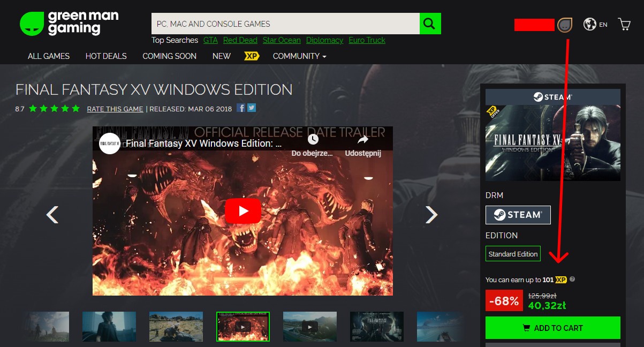Click the XP help question mark icon
This screenshot has width=644, height=347.
pos(572,279)
